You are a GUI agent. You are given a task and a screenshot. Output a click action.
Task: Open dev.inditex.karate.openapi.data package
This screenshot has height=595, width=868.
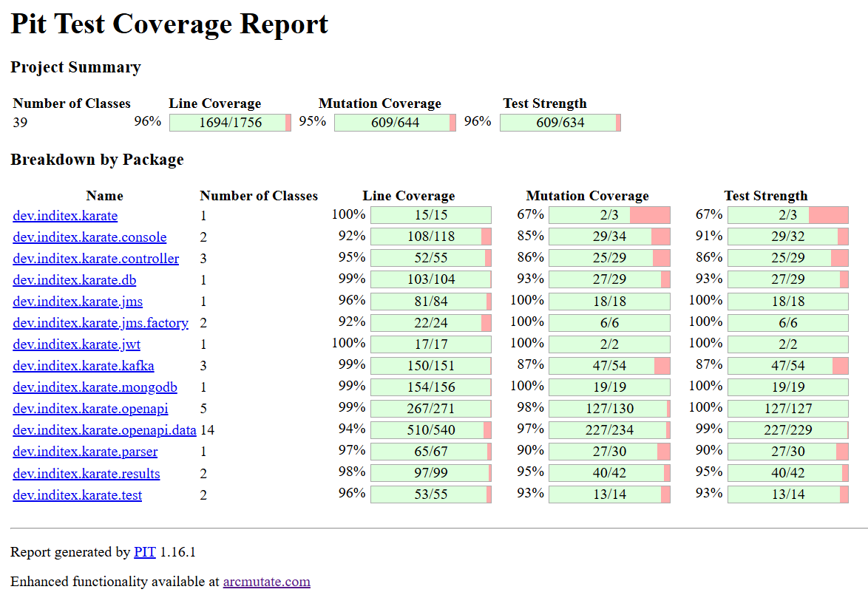click(105, 431)
